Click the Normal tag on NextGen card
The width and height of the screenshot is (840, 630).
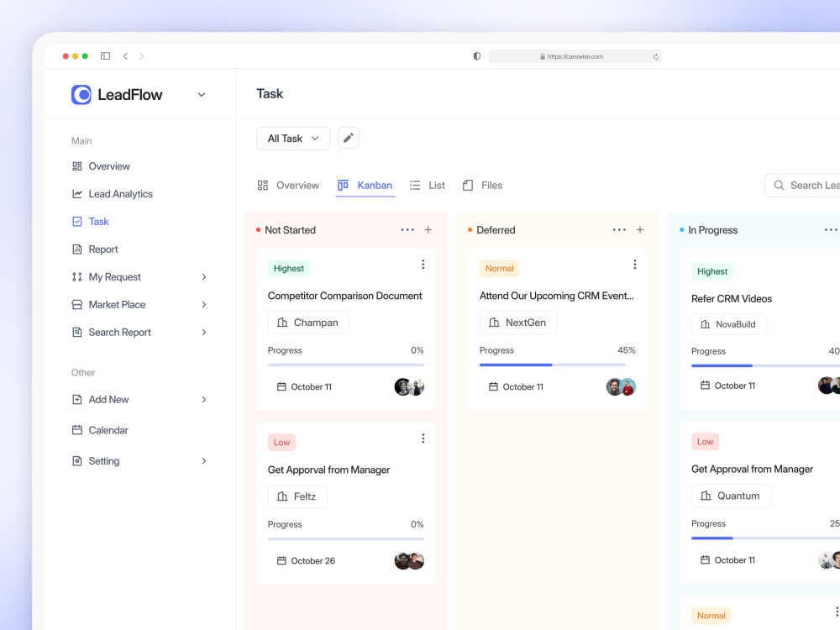pyautogui.click(x=499, y=269)
